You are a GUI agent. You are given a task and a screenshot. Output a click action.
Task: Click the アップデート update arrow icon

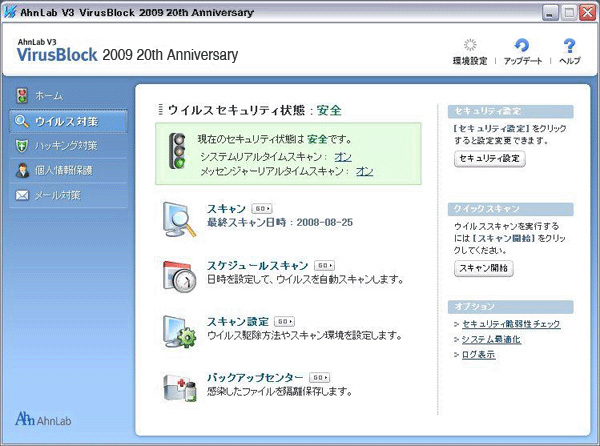click(522, 45)
